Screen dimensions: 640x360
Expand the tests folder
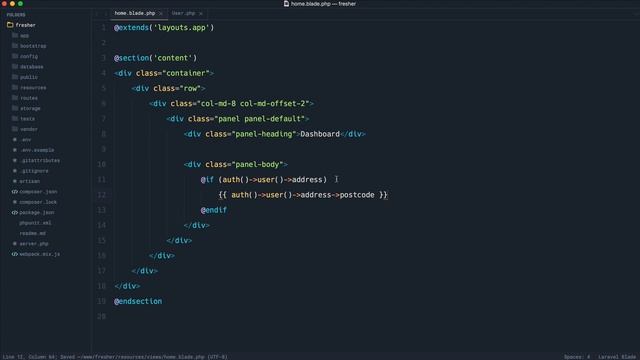click(x=27, y=119)
